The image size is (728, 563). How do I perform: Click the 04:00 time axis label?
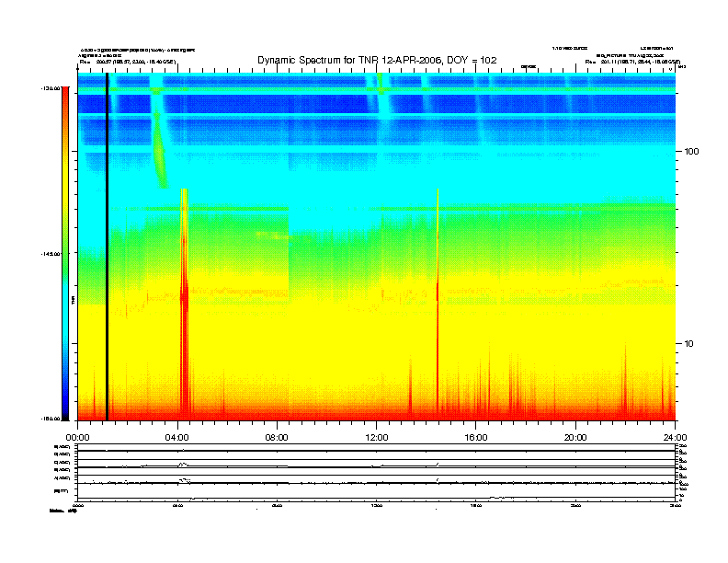(177, 438)
